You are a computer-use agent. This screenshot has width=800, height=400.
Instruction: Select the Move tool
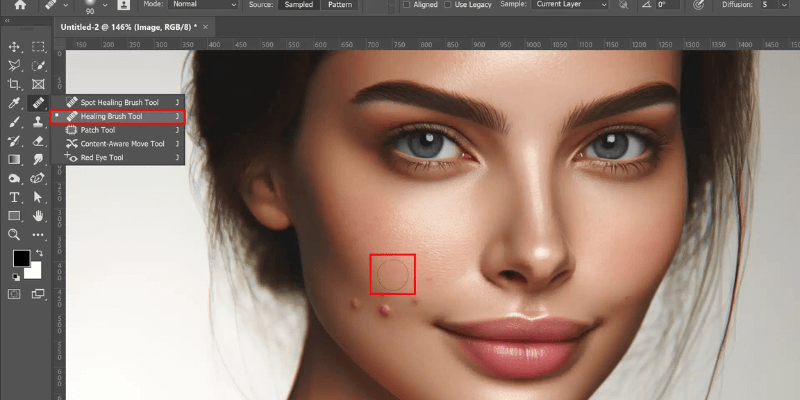15,47
